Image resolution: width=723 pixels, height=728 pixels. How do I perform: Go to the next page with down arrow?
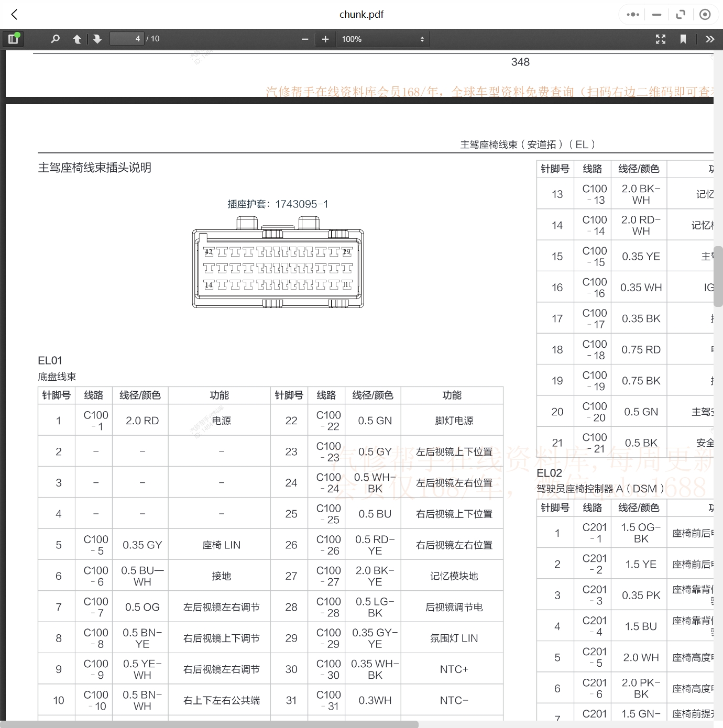coord(97,39)
